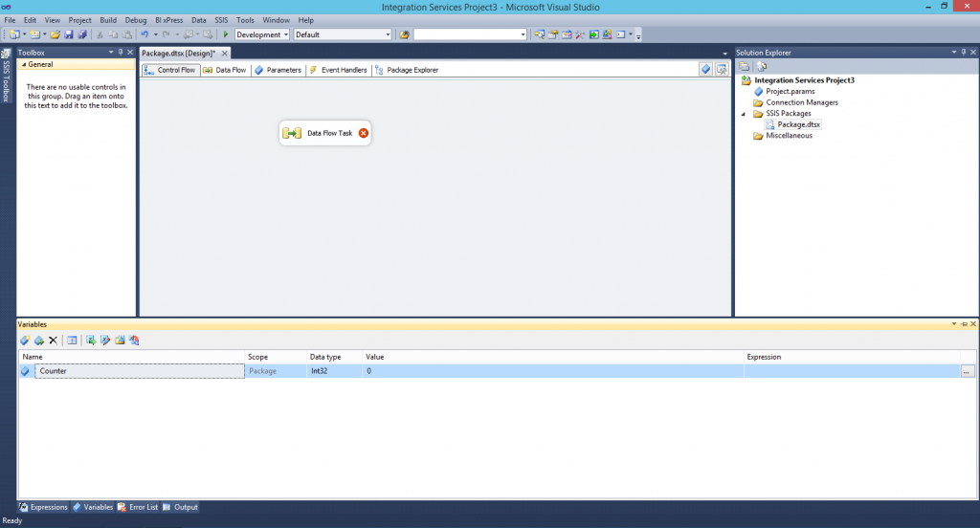Select the Data Flow Task box
980x528 pixels.
[325, 132]
